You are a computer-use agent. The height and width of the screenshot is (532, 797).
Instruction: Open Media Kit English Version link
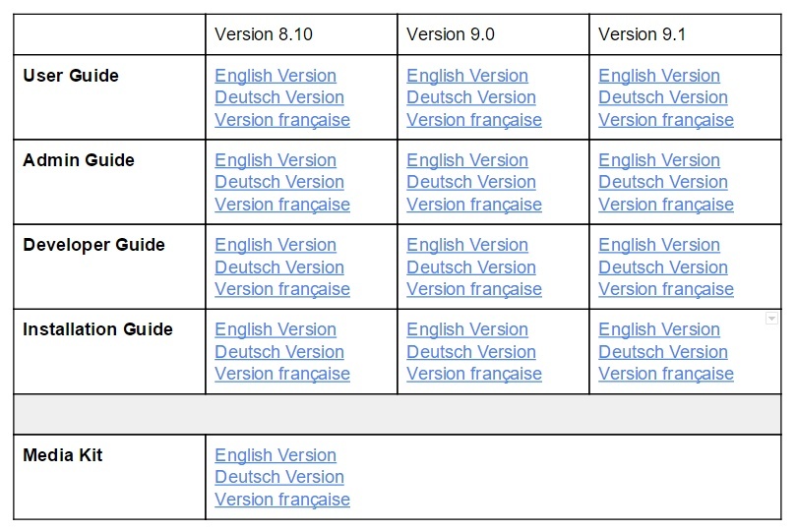point(275,455)
